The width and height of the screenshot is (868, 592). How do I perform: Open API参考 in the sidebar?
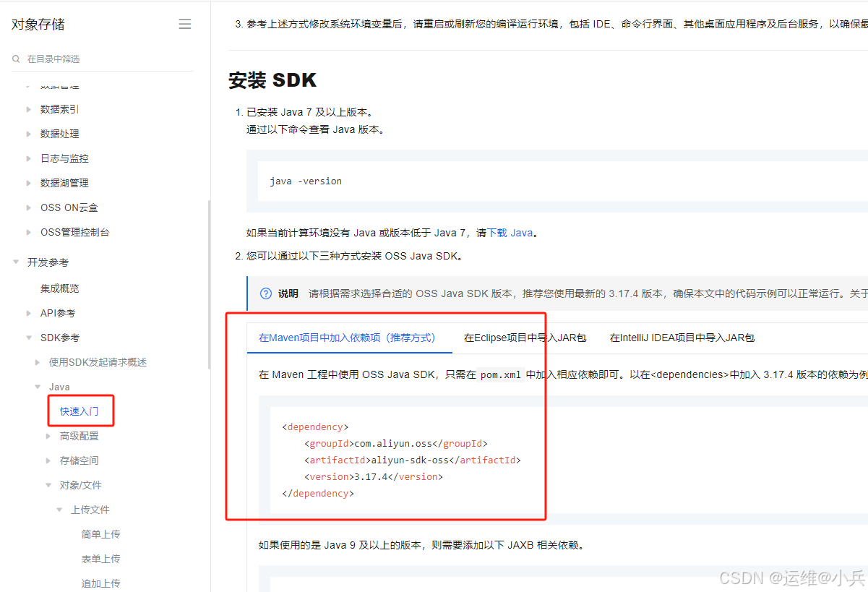pyautogui.click(x=58, y=313)
